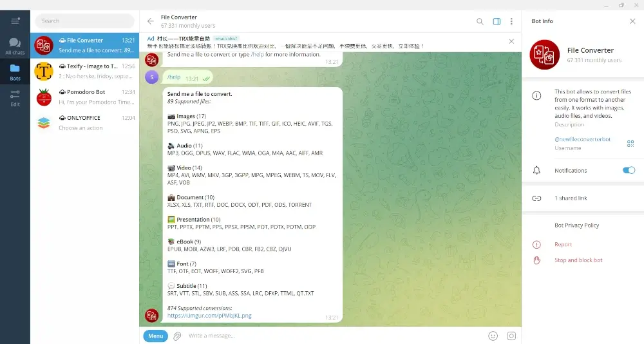Click the purple S user avatar
644x344 pixels.
[151, 77]
